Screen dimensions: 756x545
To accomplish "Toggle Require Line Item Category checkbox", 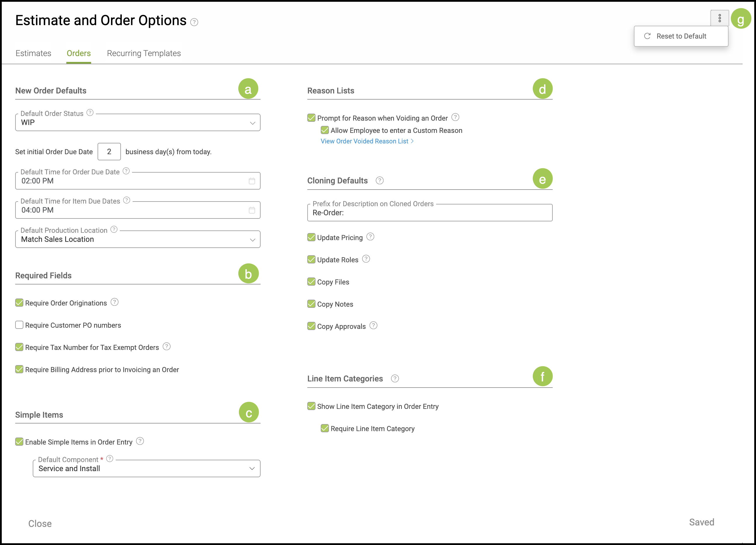I will pyautogui.click(x=325, y=429).
